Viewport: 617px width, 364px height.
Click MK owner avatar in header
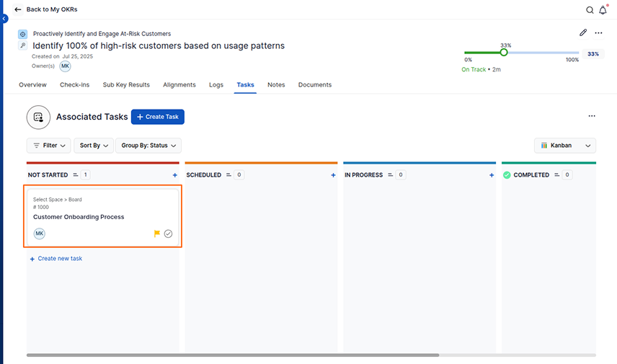pyautogui.click(x=65, y=66)
